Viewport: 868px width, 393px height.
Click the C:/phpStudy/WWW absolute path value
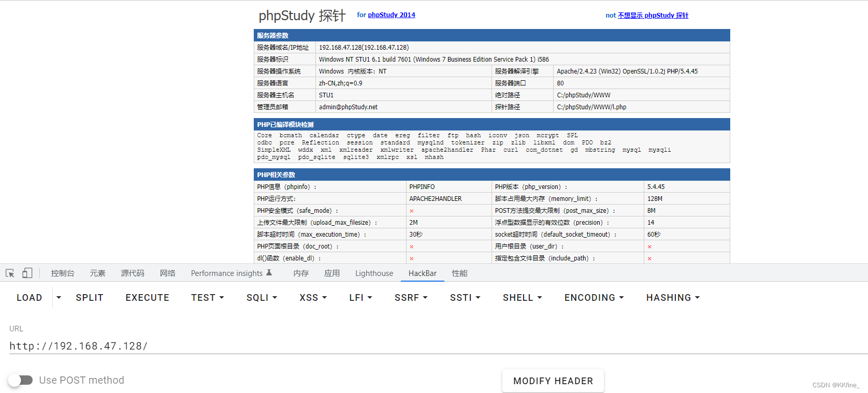coord(584,95)
